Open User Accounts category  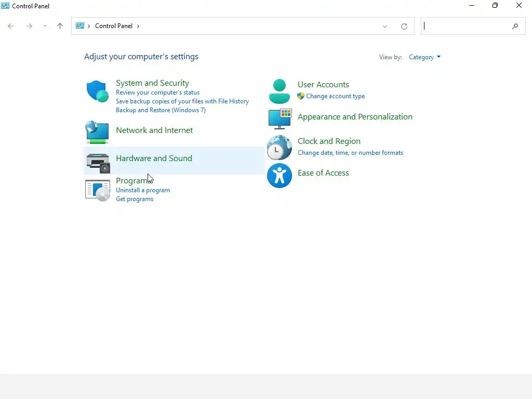click(x=323, y=85)
